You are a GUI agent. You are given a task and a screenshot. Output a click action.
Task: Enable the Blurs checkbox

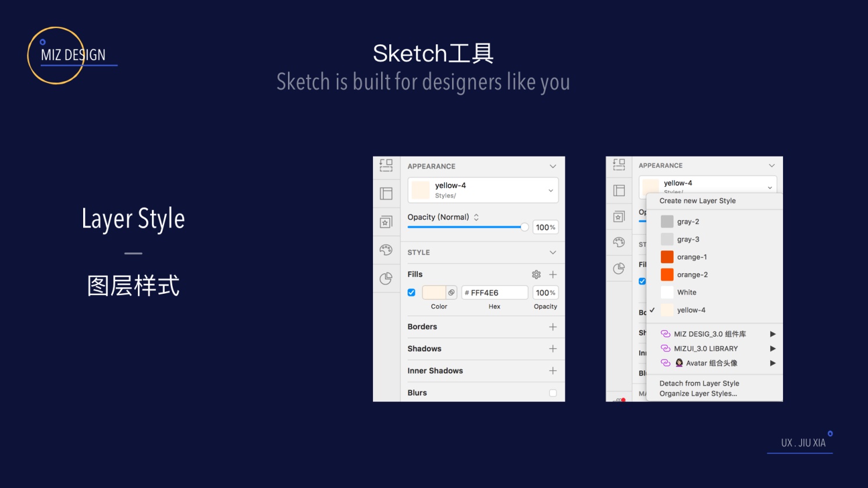553,393
